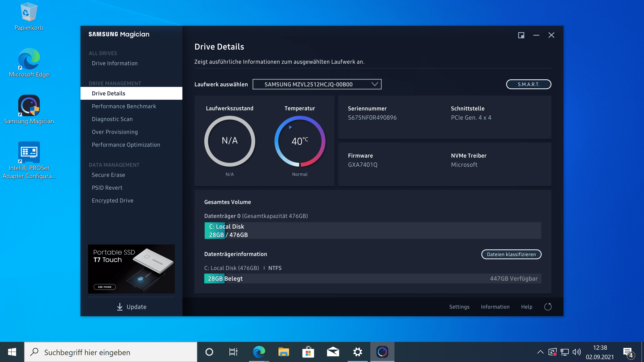Viewport: 644px width, 362px height.
Task: Open Performance Benchmark
Action: point(124,106)
